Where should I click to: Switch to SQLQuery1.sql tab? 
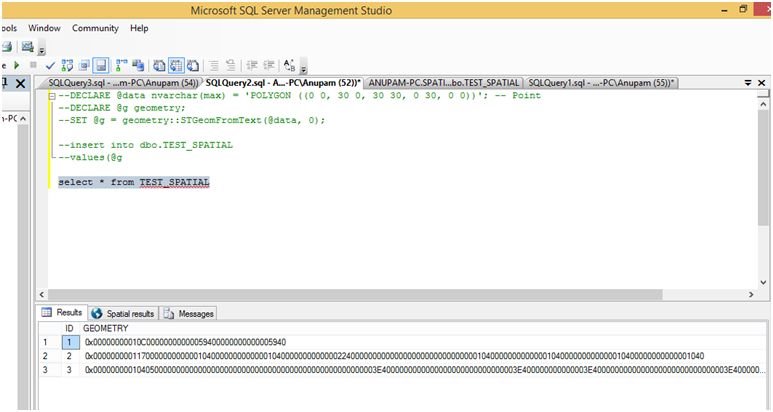click(600, 82)
